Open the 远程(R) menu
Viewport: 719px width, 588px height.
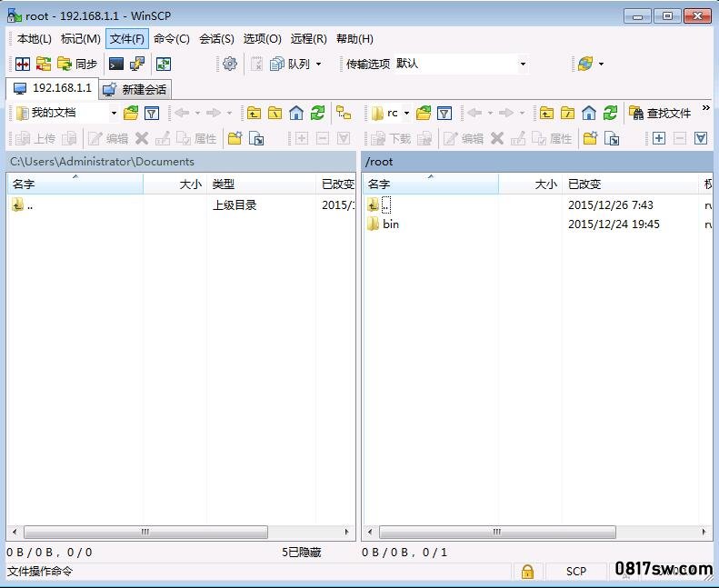tap(309, 39)
